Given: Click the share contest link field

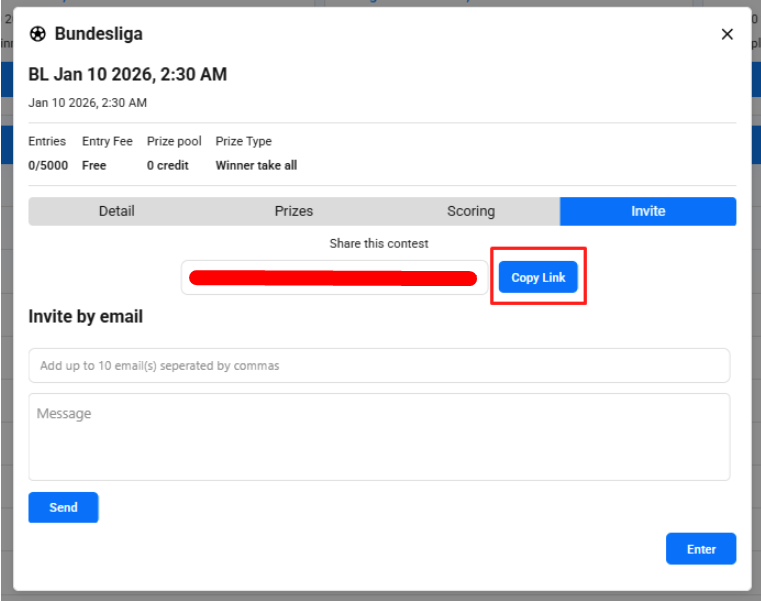Looking at the screenshot, I should (334, 277).
